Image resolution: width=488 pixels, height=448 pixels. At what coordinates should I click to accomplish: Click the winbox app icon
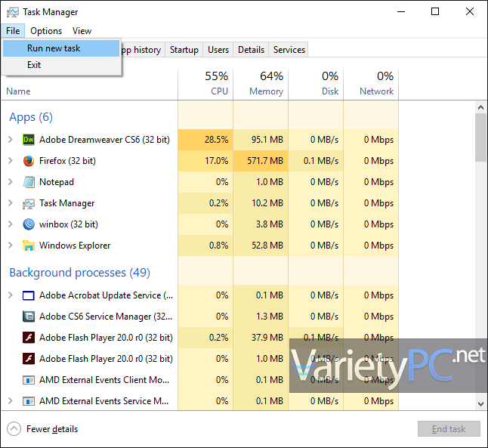tap(29, 224)
